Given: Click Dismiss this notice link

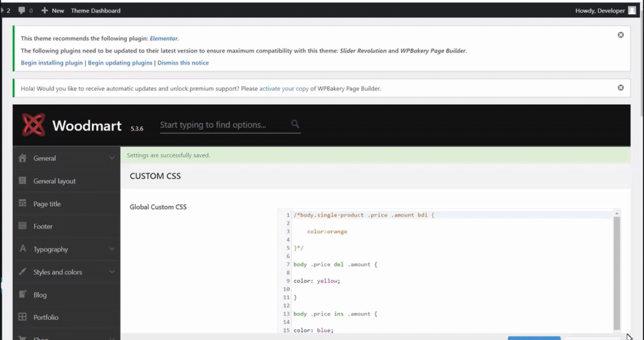Looking at the screenshot, I should click(x=183, y=63).
